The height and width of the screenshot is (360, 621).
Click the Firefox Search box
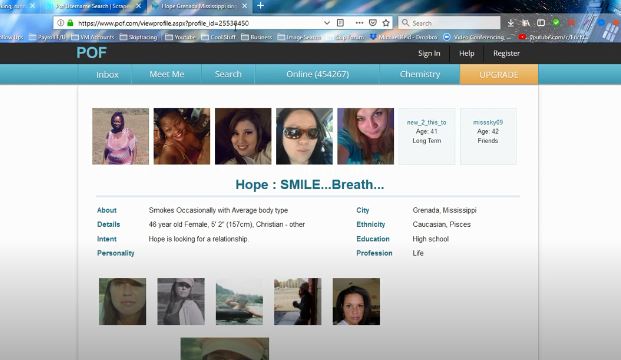[x=449, y=23]
